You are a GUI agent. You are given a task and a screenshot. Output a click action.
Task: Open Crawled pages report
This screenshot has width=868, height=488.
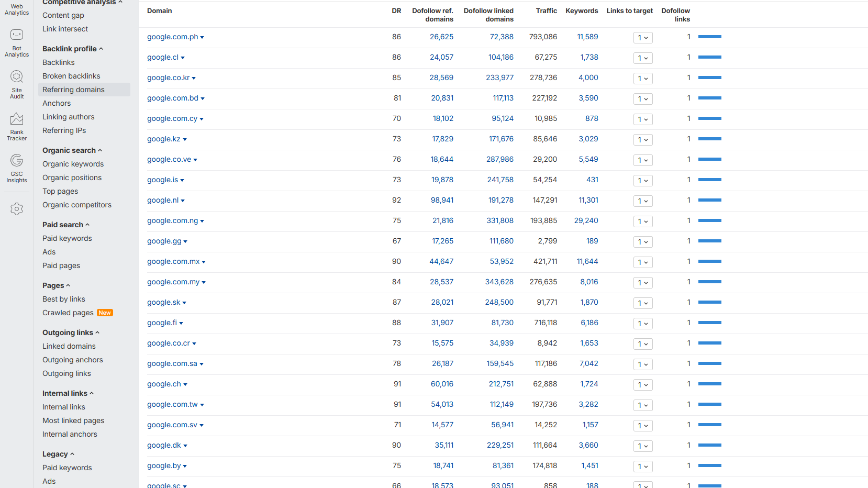68,313
